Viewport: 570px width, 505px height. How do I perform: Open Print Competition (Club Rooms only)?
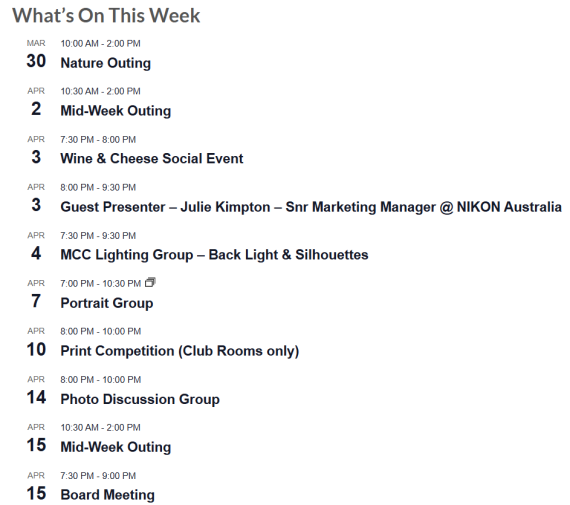[180, 351]
